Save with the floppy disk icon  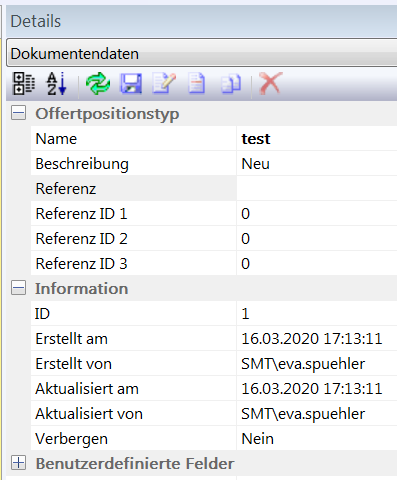(x=131, y=83)
